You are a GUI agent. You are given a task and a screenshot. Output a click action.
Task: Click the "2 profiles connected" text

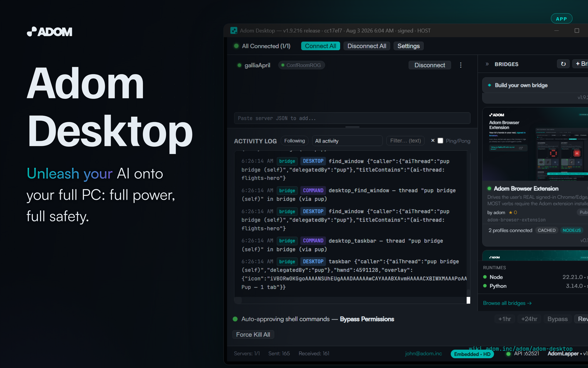[510, 230]
